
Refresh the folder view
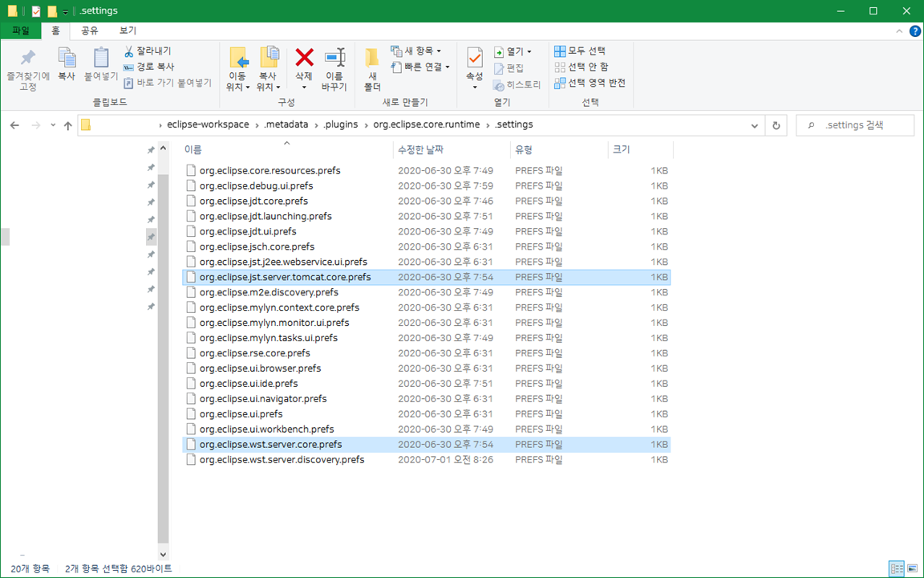[776, 125]
